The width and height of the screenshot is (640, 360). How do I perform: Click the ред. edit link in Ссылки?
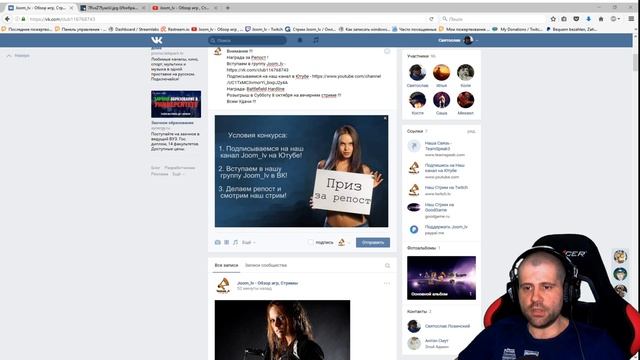coord(471,131)
